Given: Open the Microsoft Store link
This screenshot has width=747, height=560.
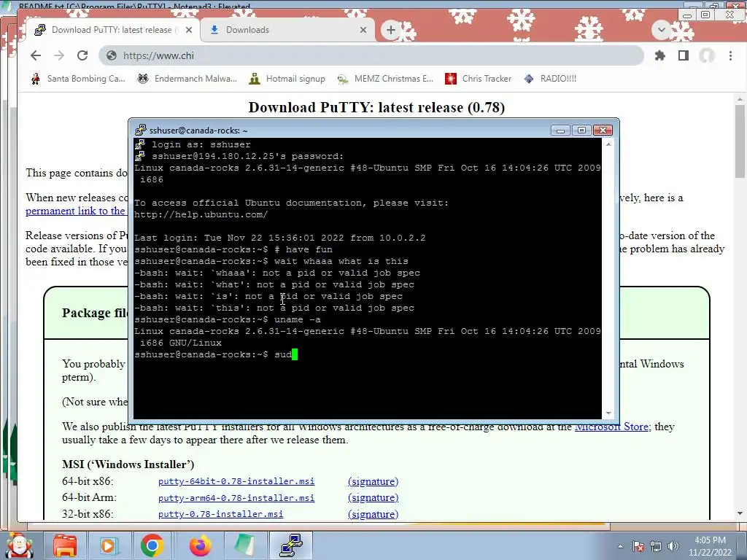Looking at the screenshot, I should click(611, 427).
